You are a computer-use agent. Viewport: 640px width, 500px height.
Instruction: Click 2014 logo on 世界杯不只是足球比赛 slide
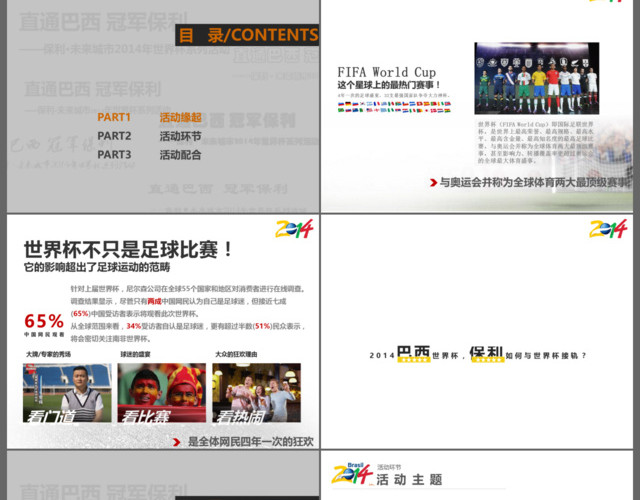click(294, 229)
